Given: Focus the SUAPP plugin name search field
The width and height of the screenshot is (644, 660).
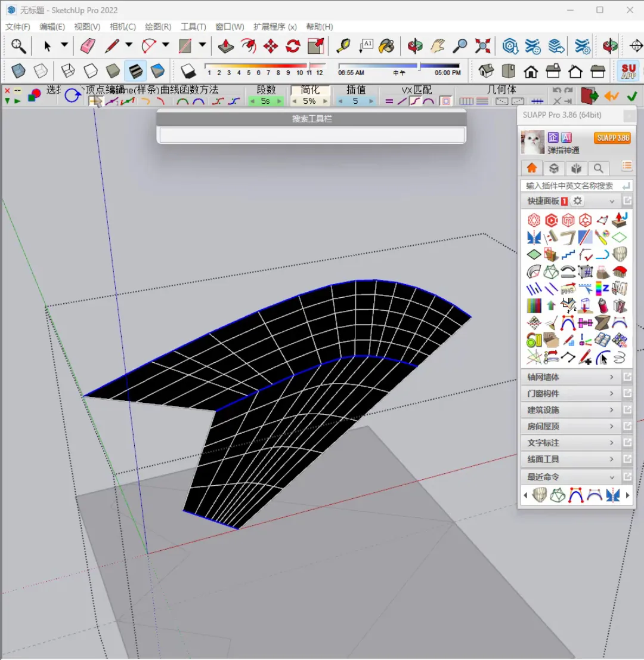Looking at the screenshot, I should pyautogui.click(x=577, y=186).
